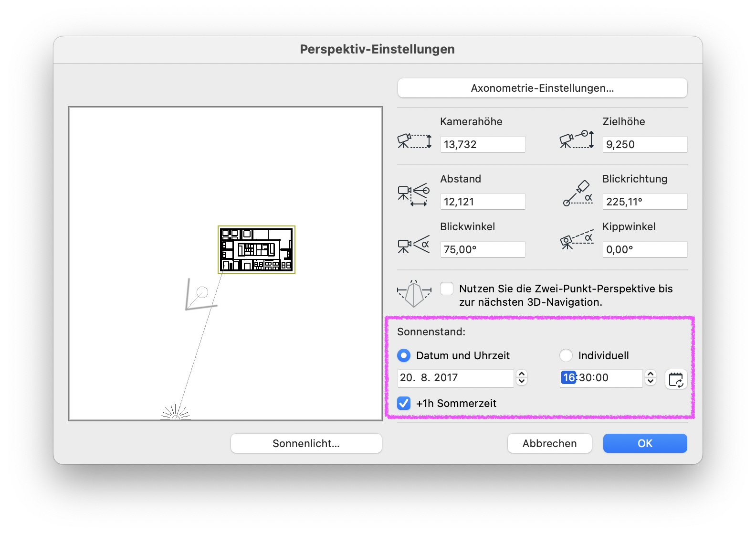
Task: Enable the Zwei-Punkt-Perspektive checkbox
Action: (447, 289)
